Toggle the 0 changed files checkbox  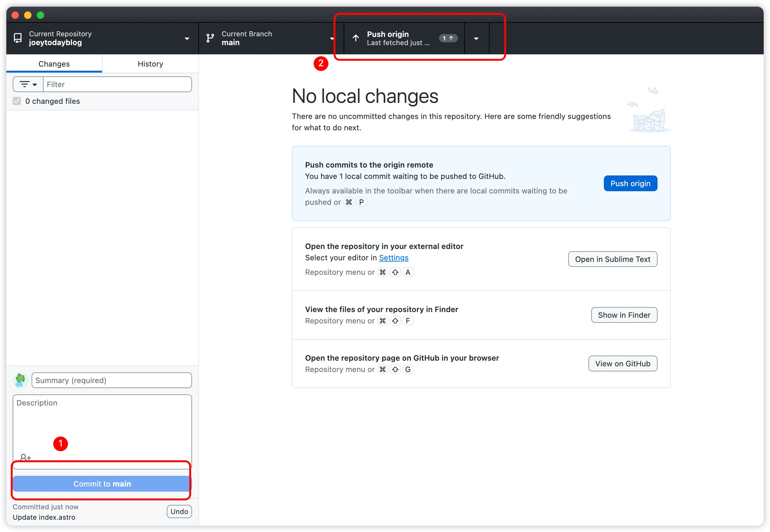click(17, 101)
